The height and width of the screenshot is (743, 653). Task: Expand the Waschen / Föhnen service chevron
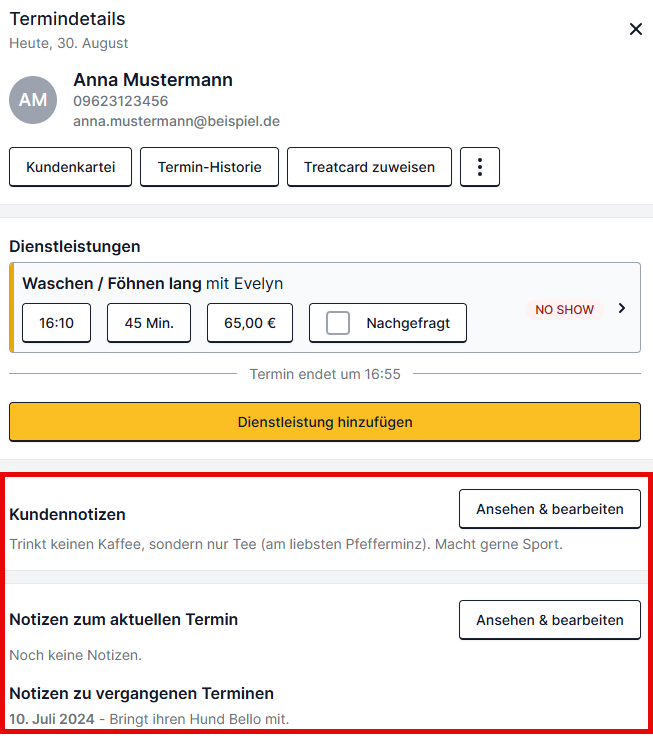[622, 308]
